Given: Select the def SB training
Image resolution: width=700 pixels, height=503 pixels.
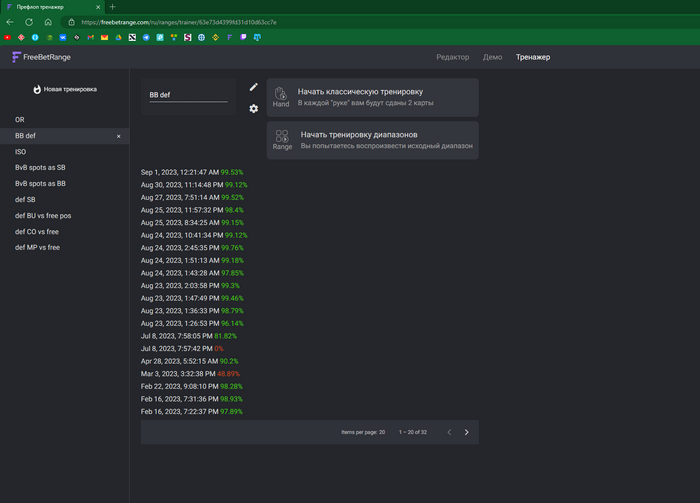Looking at the screenshot, I should pyautogui.click(x=65, y=200).
